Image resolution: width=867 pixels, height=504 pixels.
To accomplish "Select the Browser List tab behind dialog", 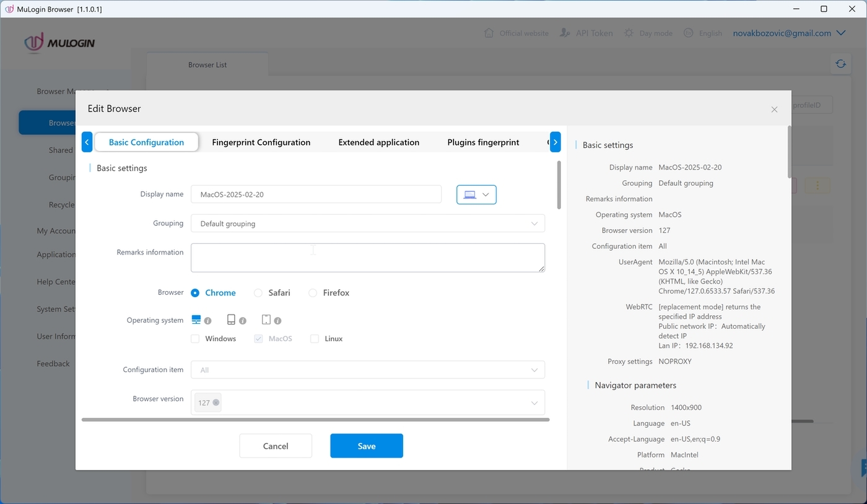I will 207,64.
